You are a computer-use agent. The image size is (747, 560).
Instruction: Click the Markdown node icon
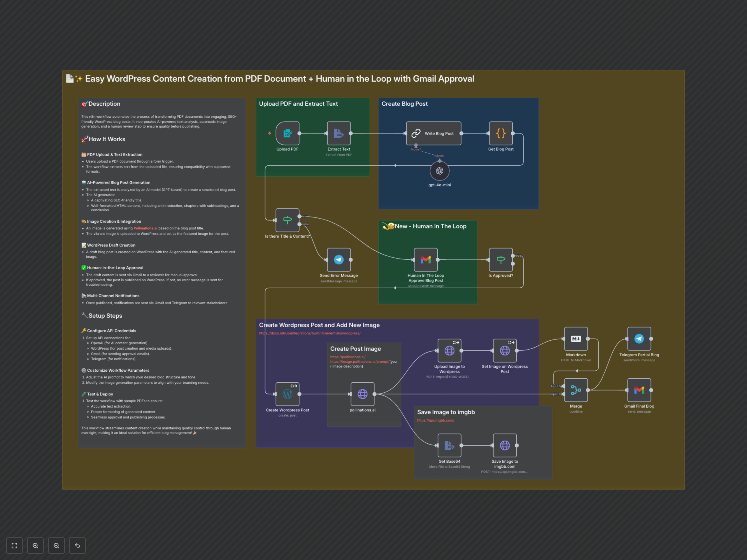[x=576, y=339]
